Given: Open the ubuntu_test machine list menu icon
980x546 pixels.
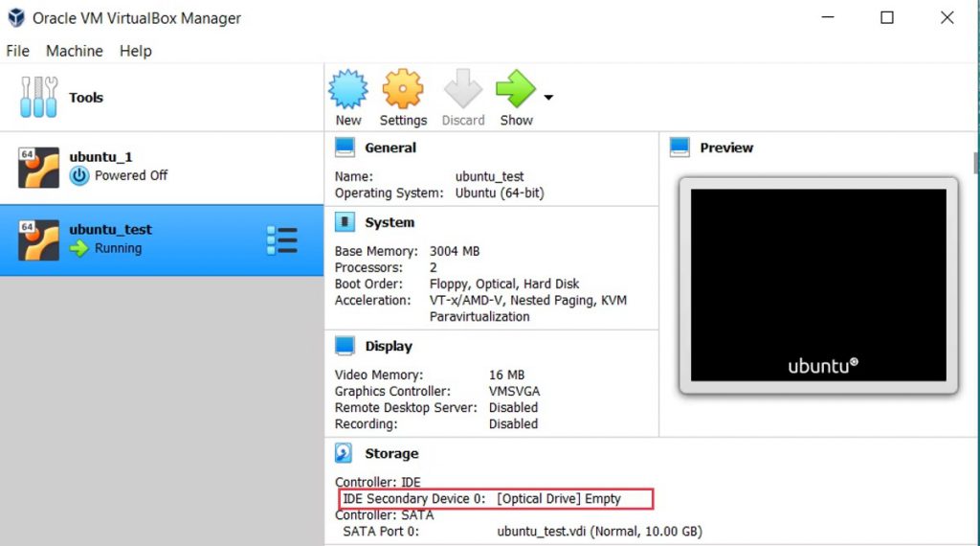Looking at the screenshot, I should pyautogui.click(x=281, y=240).
